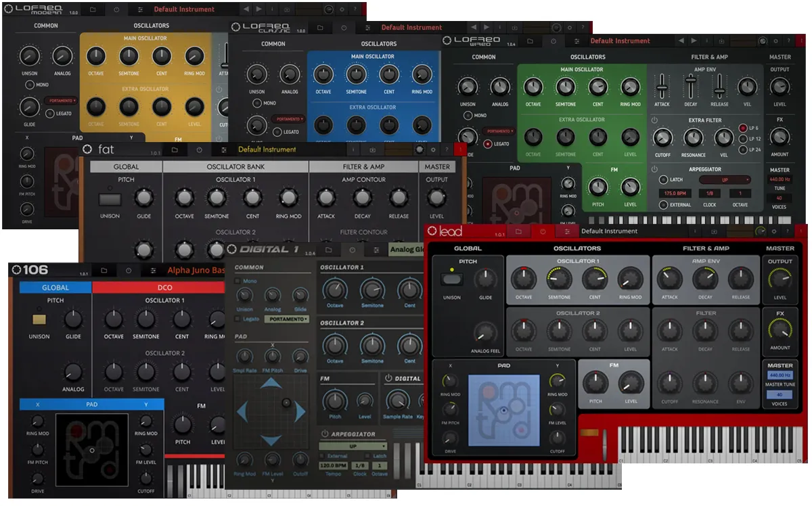
Task: Open Portamento dropdown in Lofreq Classic
Action: click(288, 118)
